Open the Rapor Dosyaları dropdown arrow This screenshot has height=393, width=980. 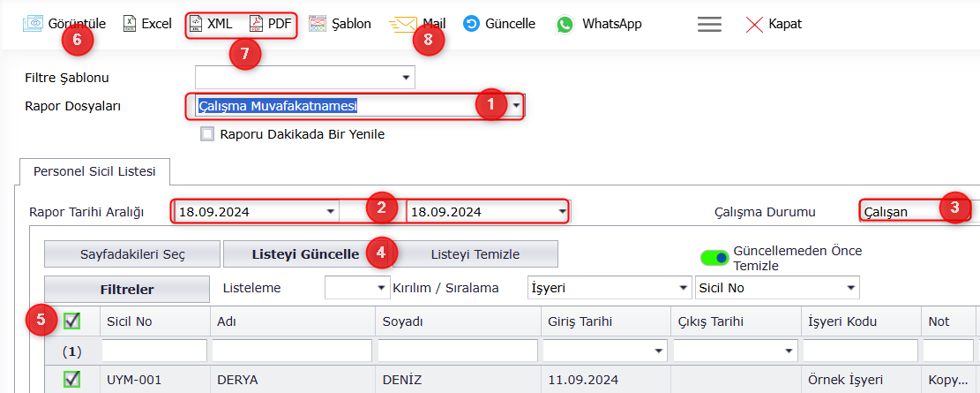click(x=517, y=106)
